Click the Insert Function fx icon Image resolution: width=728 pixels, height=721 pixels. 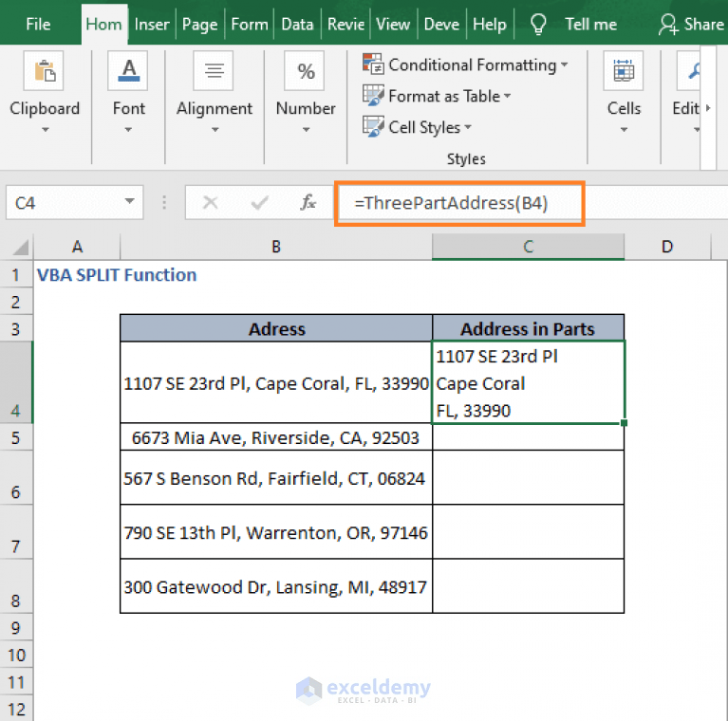(308, 202)
